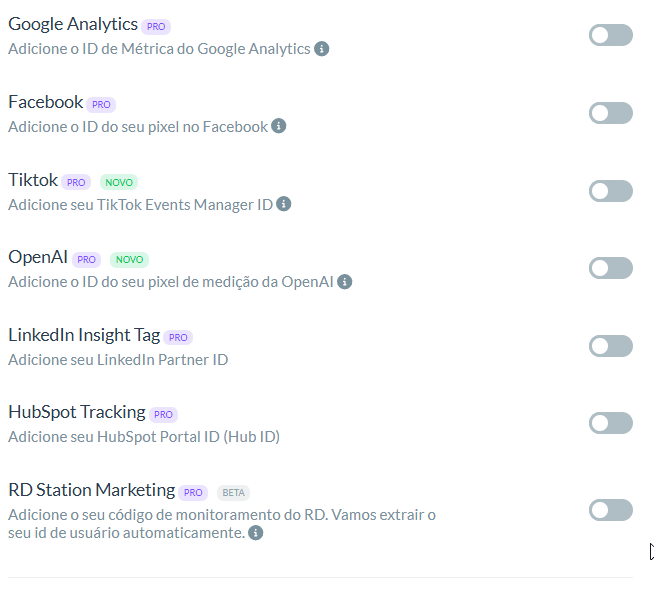Enable the Google Analytics toggle
The height and width of the screenshot is (596, 654).
[611, 35]
